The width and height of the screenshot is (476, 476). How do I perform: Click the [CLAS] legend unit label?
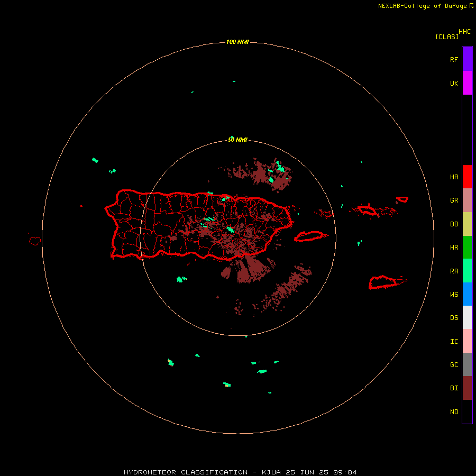[447, 36]
